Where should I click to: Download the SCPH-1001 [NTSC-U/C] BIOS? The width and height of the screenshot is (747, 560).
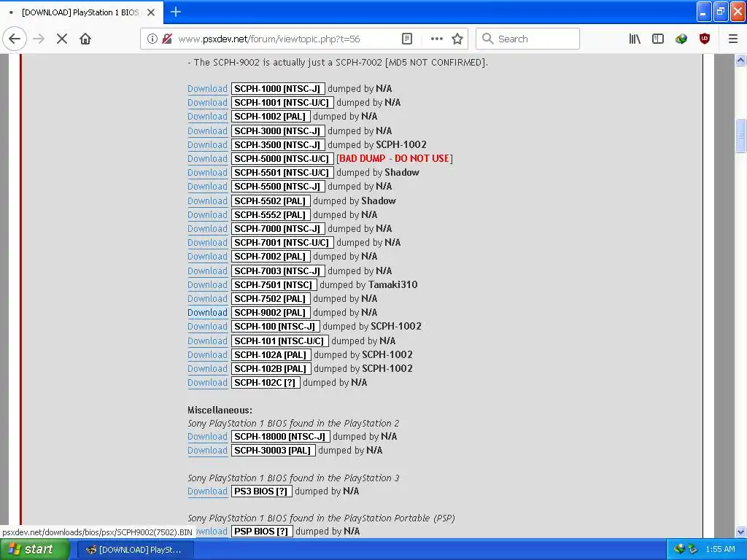[207, 102]
